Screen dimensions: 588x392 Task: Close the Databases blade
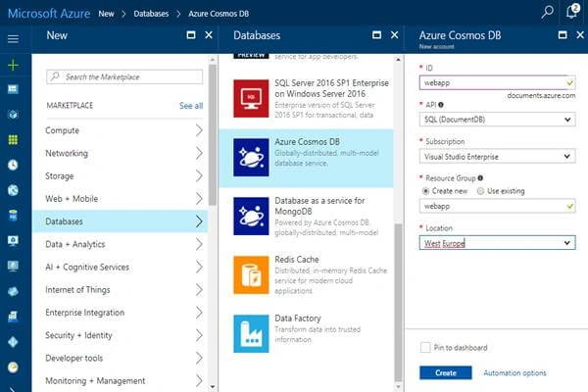point(395,35)
